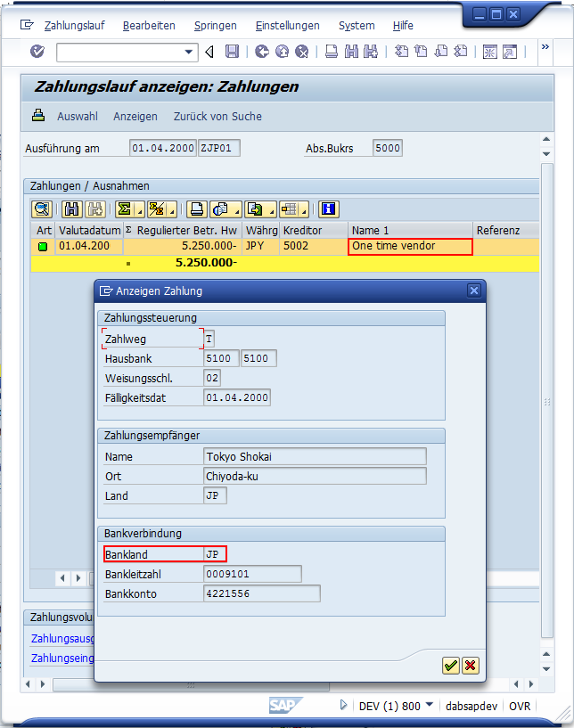Screen dimensions: 574x728
Task: Click the Anzeigen button
Action: tap(135, 116)
